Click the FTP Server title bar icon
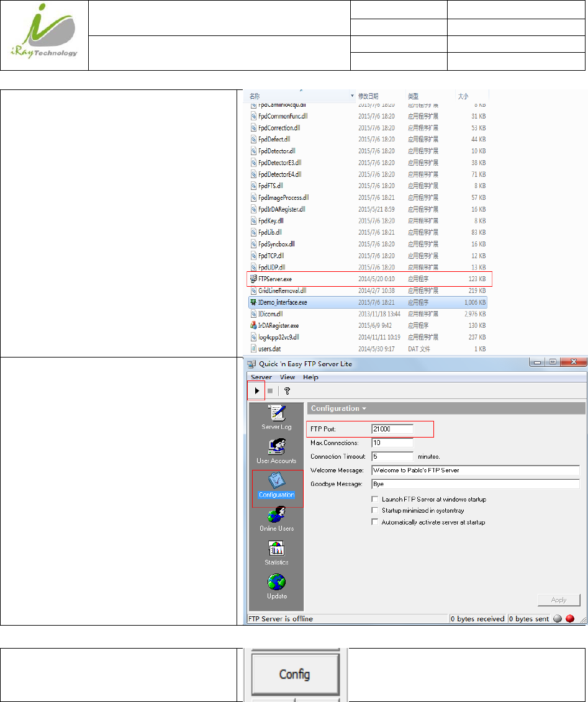The width and height of the screenshot is (588, 702). [251, 364]
